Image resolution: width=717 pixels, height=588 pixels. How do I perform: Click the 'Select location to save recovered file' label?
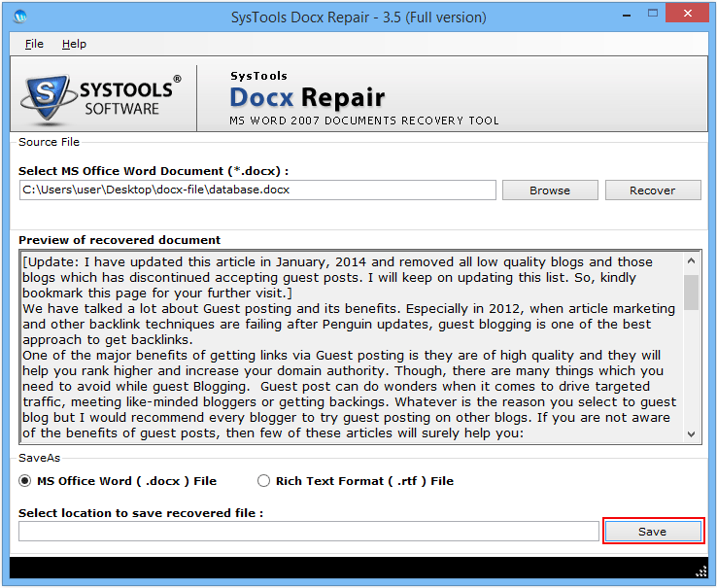tap(141, 513)
